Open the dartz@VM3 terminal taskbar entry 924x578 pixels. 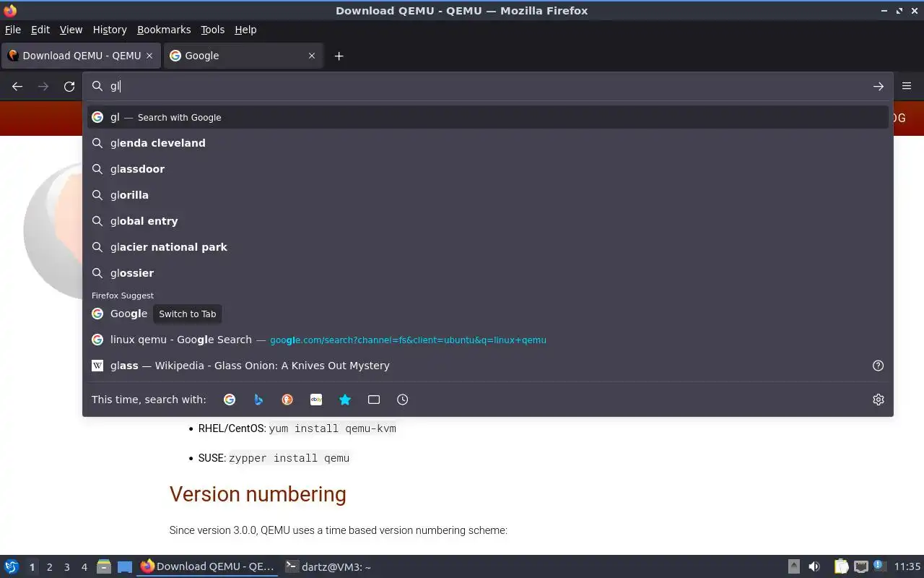[328, 567]
